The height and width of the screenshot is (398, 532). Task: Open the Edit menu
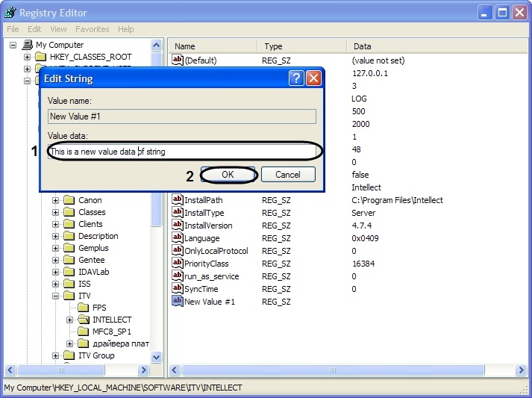coord(35,29)
